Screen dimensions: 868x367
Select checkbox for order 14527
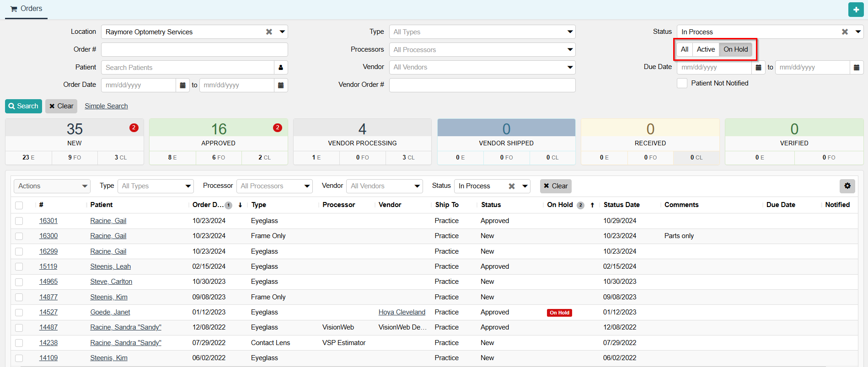point(19,313)
